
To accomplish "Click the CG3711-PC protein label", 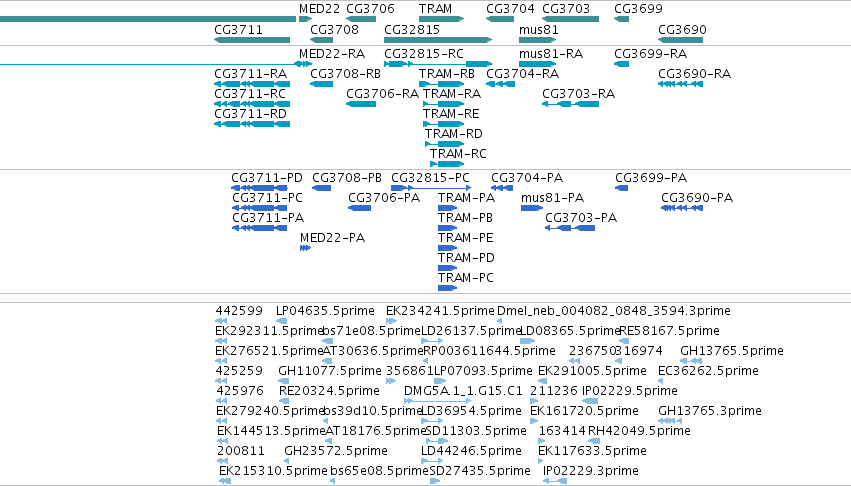I will click(267, 198).
